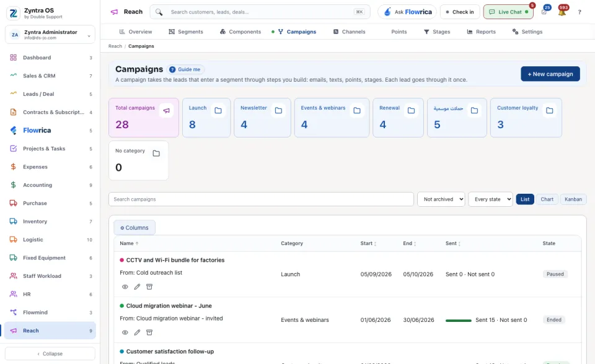Screen dimensions: 595x364
Task: Edit the Cloud migration webinar campaign
Action: click(x=137, y=332)
